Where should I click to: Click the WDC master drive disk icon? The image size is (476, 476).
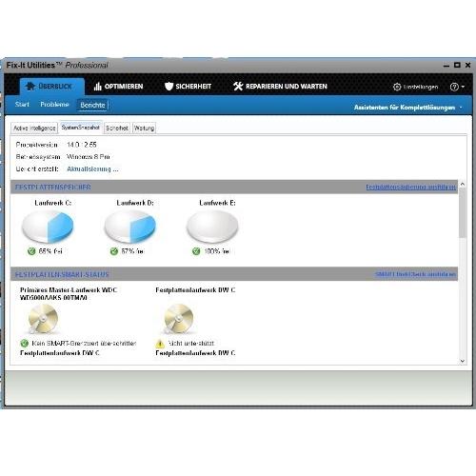point(43,319)
